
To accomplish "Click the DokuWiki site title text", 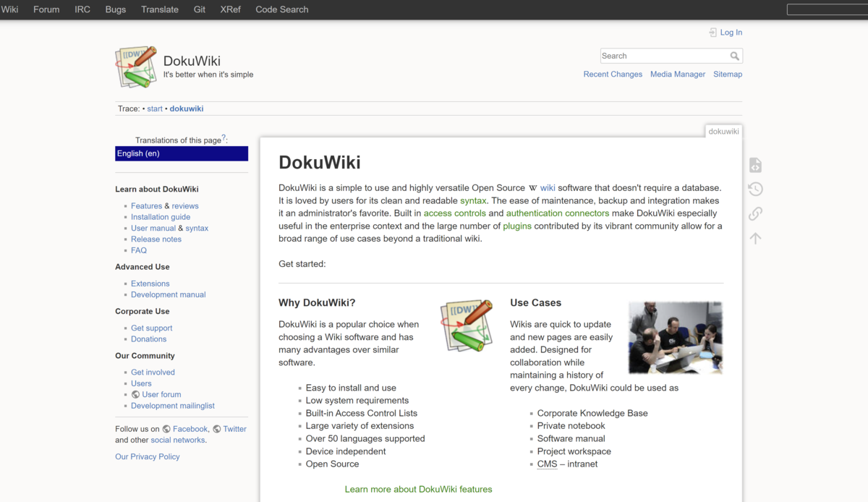I will click(192, 61).
